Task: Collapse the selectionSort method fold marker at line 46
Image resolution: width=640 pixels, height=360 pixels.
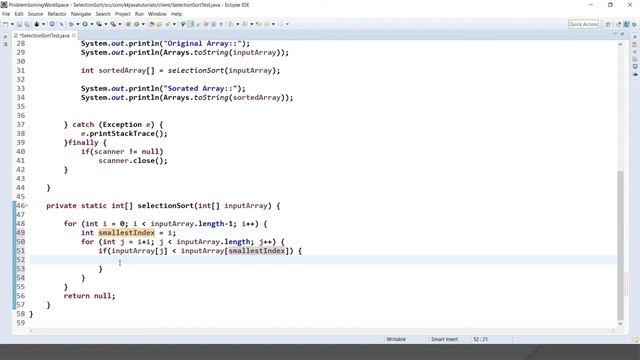Action: coord(27,205)
